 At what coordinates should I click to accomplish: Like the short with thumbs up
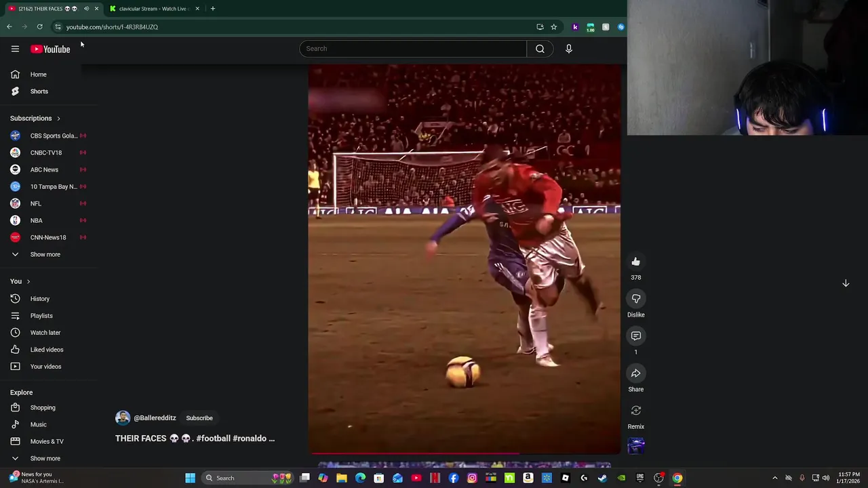pos(636,262)
